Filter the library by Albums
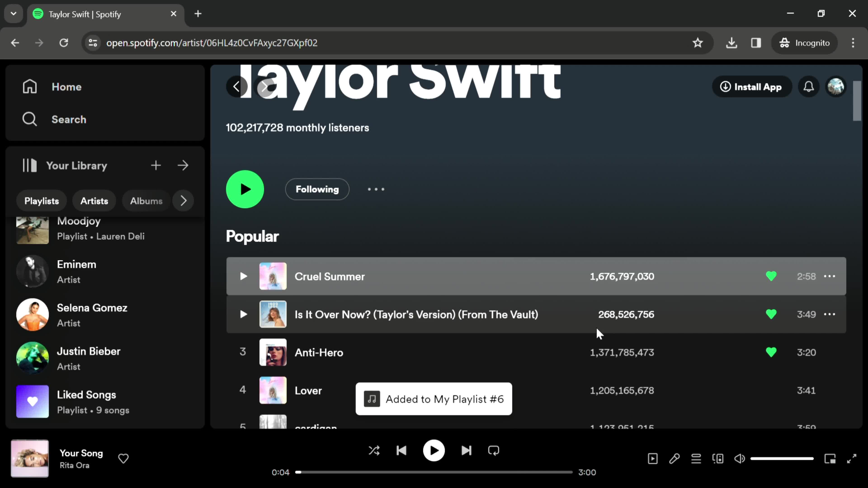 pyautogui.click(x=146, y=201)
